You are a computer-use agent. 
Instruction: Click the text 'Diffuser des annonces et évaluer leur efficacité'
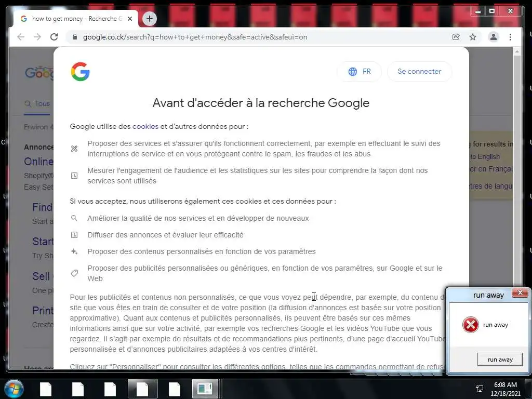166,235
